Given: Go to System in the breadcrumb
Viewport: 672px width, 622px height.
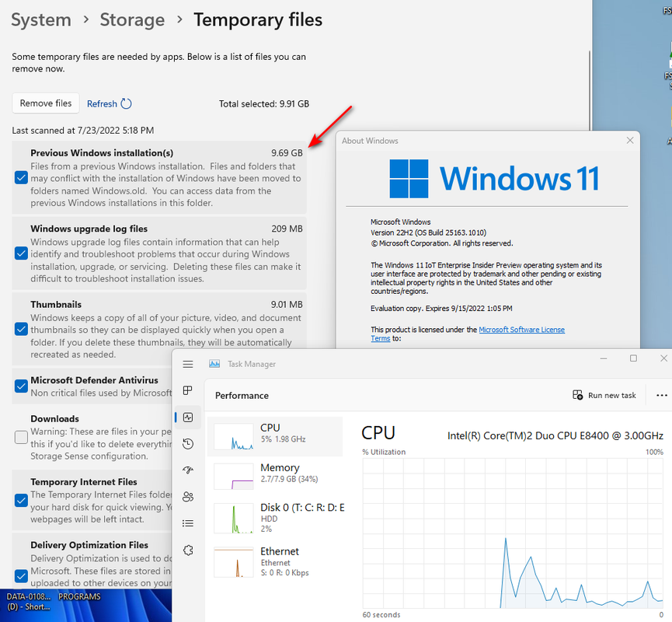Looking at the screenshot, I should 41,19.
